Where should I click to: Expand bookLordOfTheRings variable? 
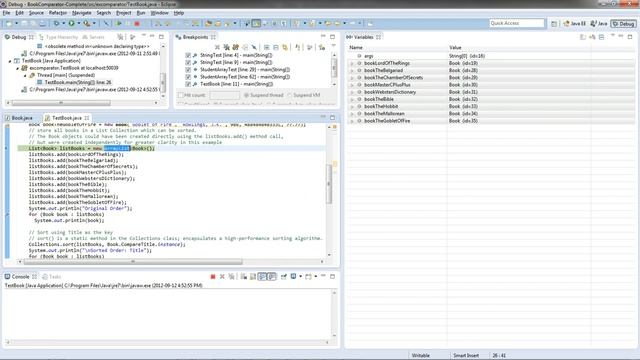pyautogui.click(x=352, y=63)
